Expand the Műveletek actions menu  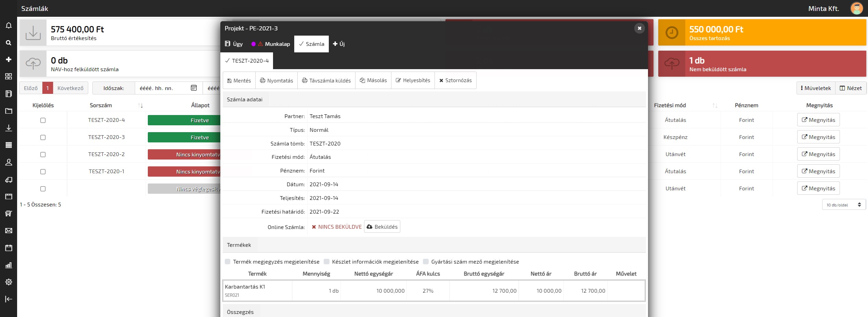point(816,88)
